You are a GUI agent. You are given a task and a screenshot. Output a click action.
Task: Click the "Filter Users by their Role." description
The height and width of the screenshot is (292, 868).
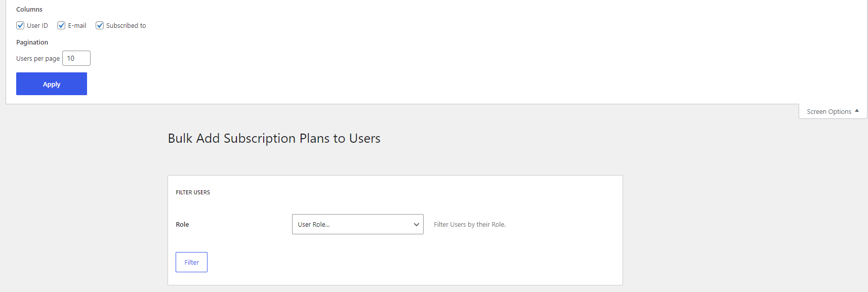pyautogui.click(x=469, y=224)
